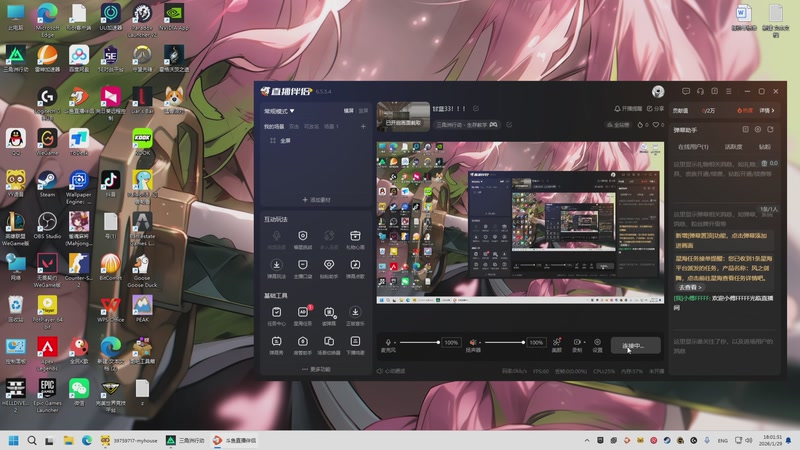
Task: Open 星海任务 icon with red badge
Action: 303,312
